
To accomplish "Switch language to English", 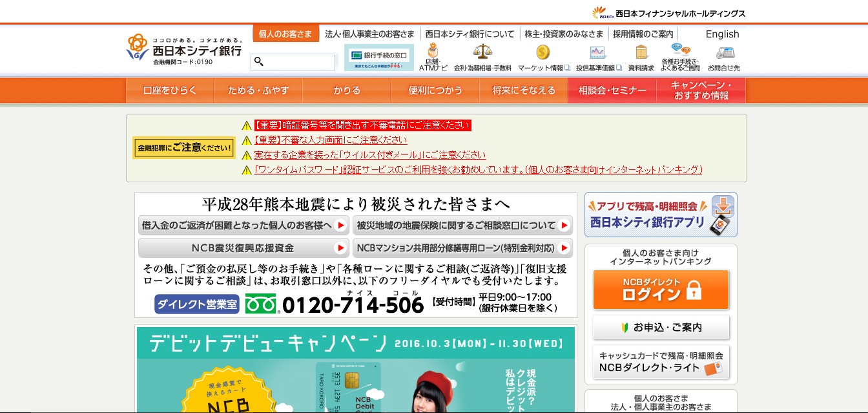I will [x=722, y=34].
